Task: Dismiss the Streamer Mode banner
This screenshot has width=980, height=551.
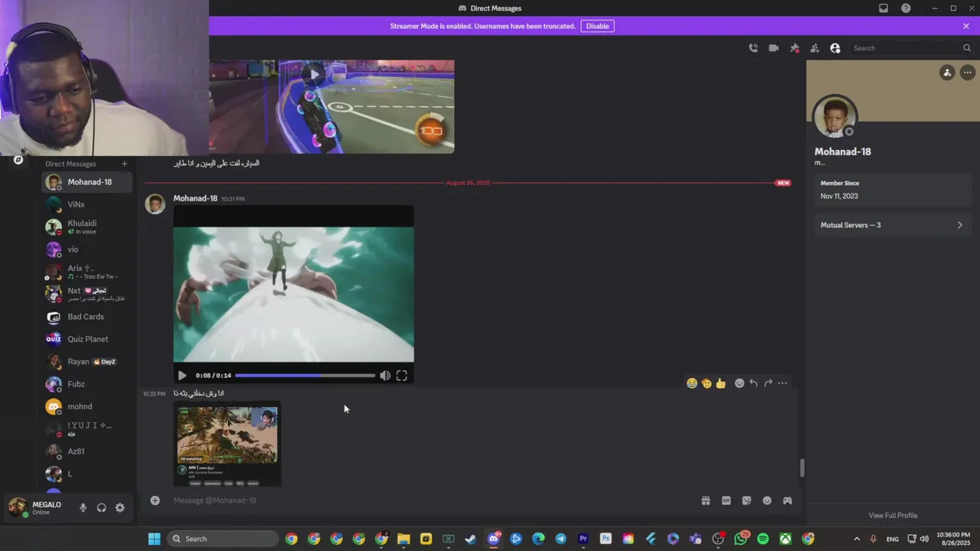Action: click(966, 26)
